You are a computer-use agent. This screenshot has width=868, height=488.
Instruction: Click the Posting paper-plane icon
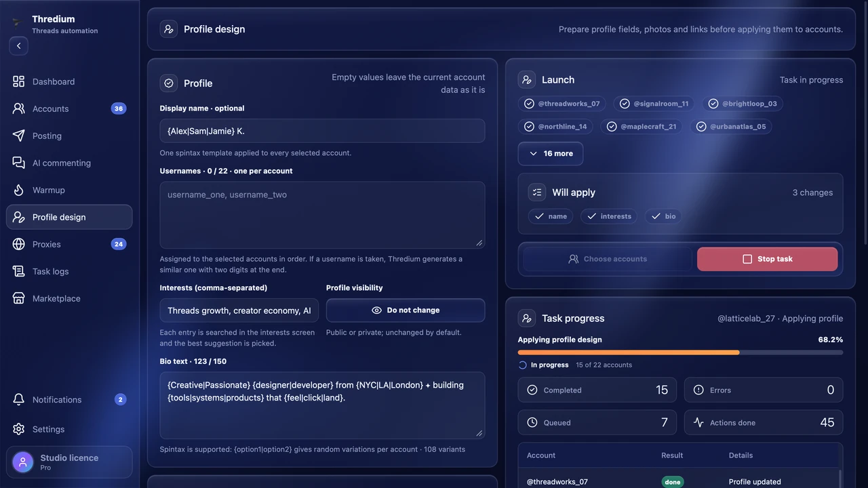click(19, 136)
